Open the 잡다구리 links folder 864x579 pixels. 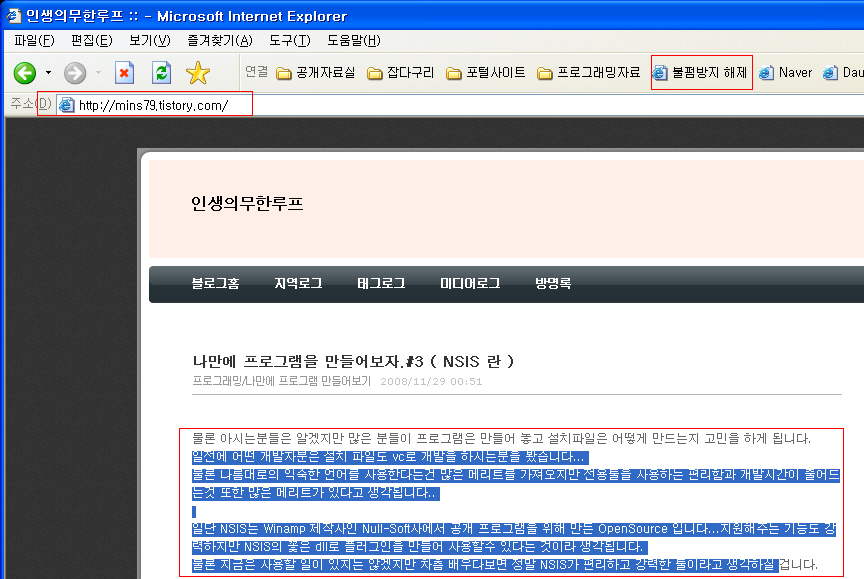point(401,73)
